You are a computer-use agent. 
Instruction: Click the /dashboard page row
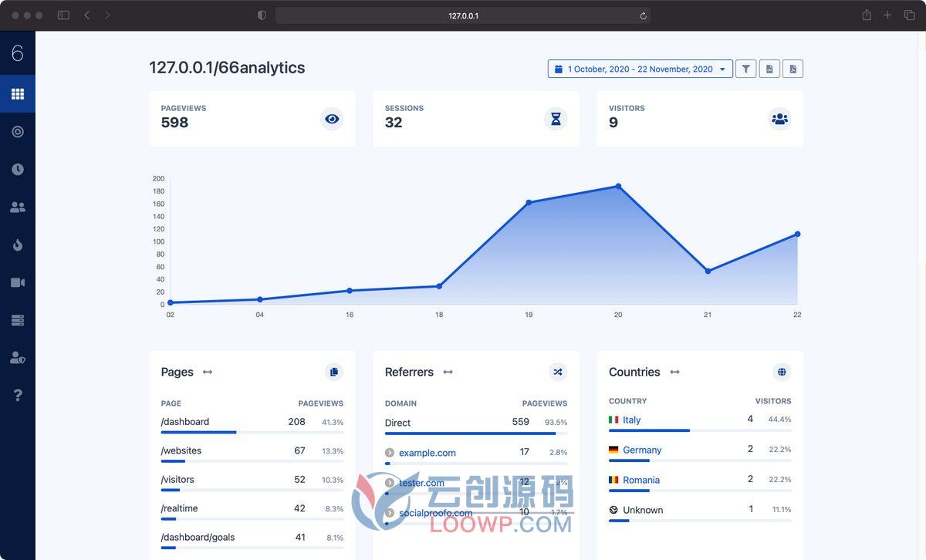click(x=252, y=424)
